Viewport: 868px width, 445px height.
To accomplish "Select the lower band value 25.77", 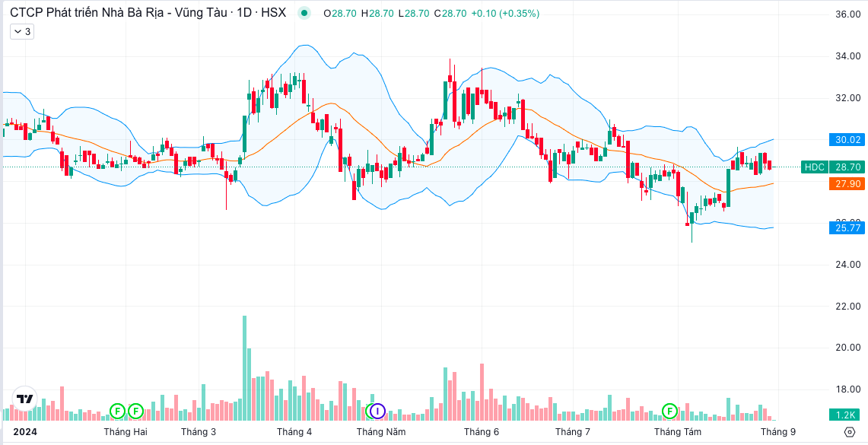I will coord(847,227).
